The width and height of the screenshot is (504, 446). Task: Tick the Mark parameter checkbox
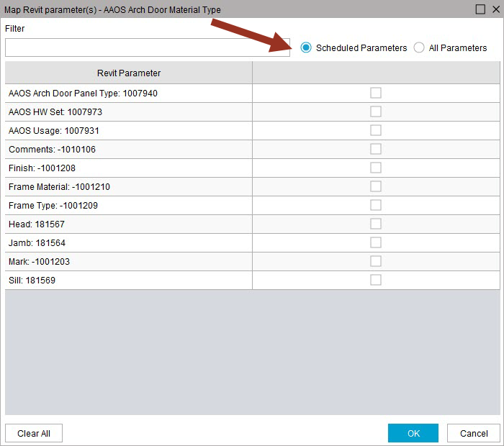pos(375,261)
